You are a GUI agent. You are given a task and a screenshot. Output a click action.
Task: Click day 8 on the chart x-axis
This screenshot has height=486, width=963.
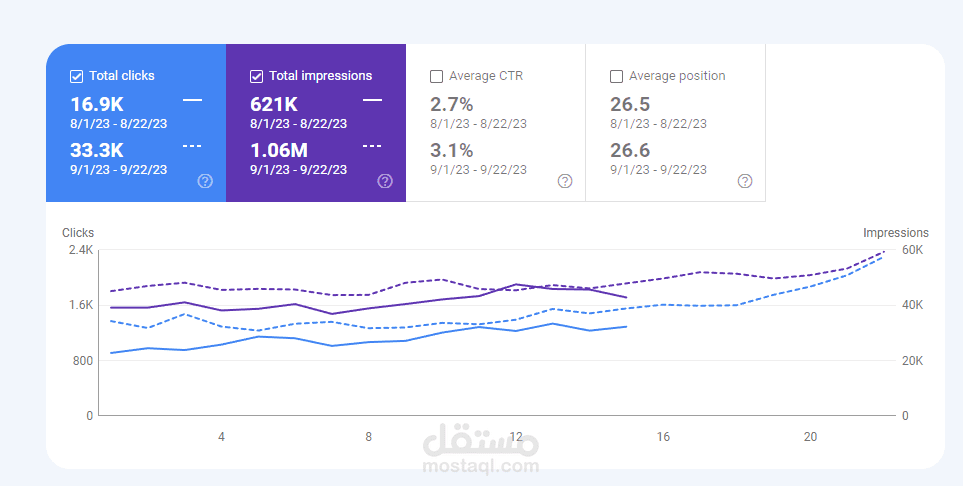click(x=368, y=437)
